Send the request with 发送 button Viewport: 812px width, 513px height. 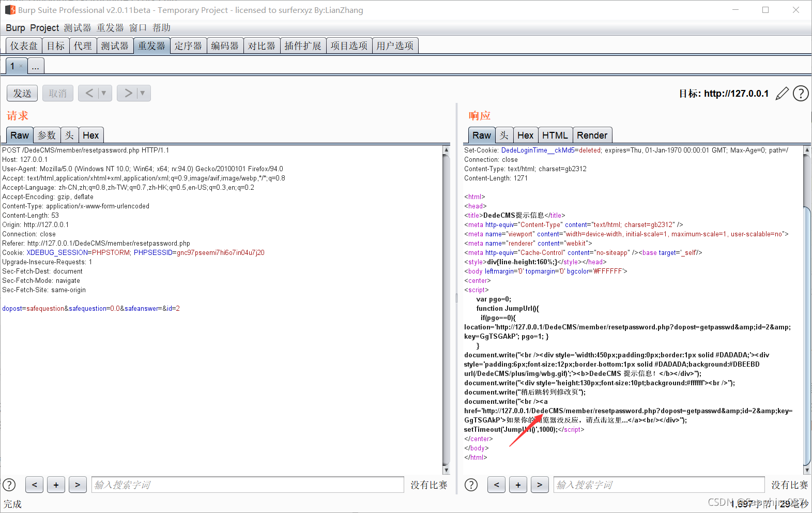pos(22,94)
